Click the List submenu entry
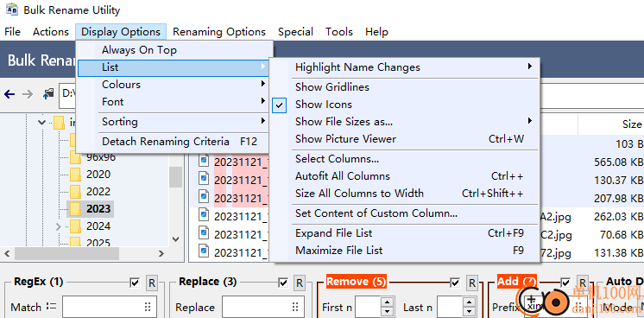The width and height of the screenshot is (644, 318). (x=174, y=67)
